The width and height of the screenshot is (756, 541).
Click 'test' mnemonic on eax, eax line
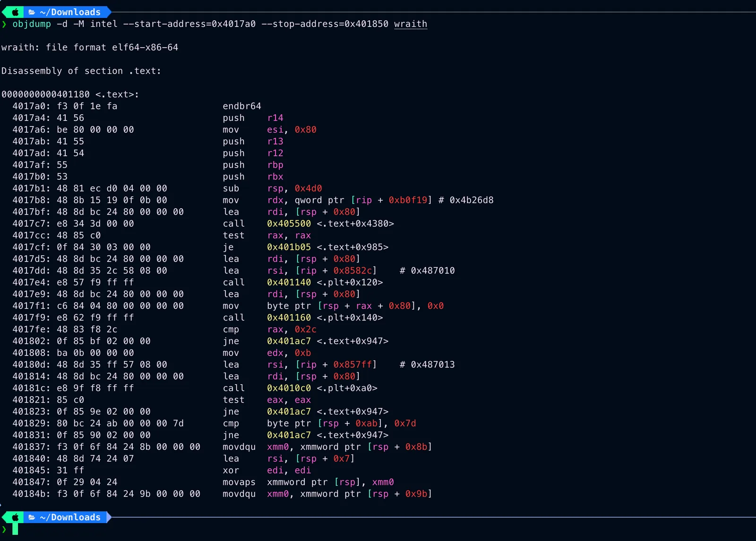point(234,400)
